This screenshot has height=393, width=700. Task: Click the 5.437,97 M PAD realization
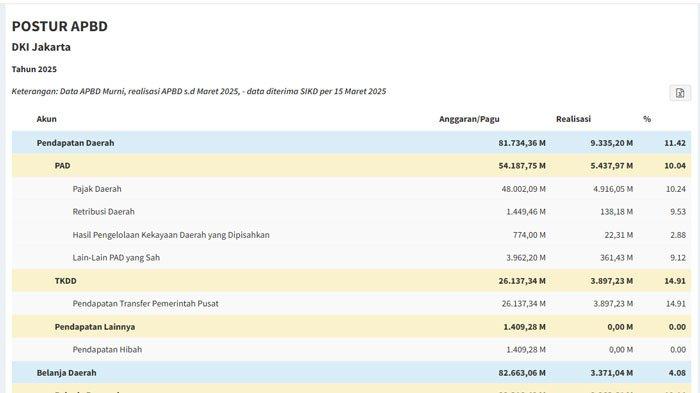click(612, 166)
